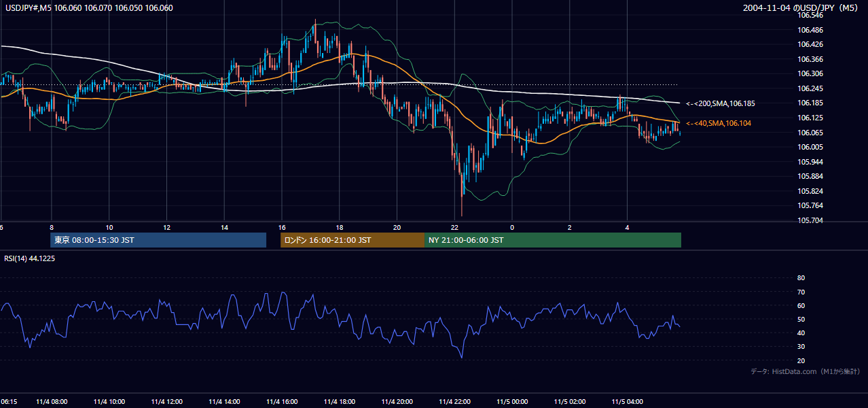
Task: Click the RSI 50 level label
Action: 801,319
